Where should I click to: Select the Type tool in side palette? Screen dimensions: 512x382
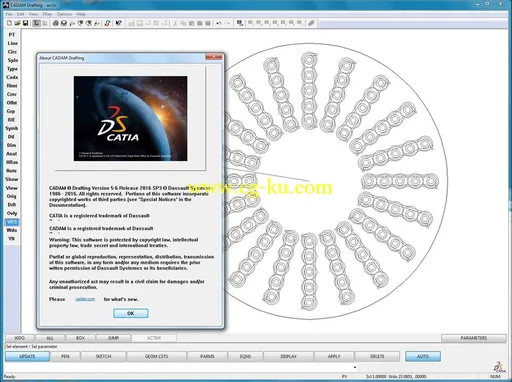tap(12, 69)
